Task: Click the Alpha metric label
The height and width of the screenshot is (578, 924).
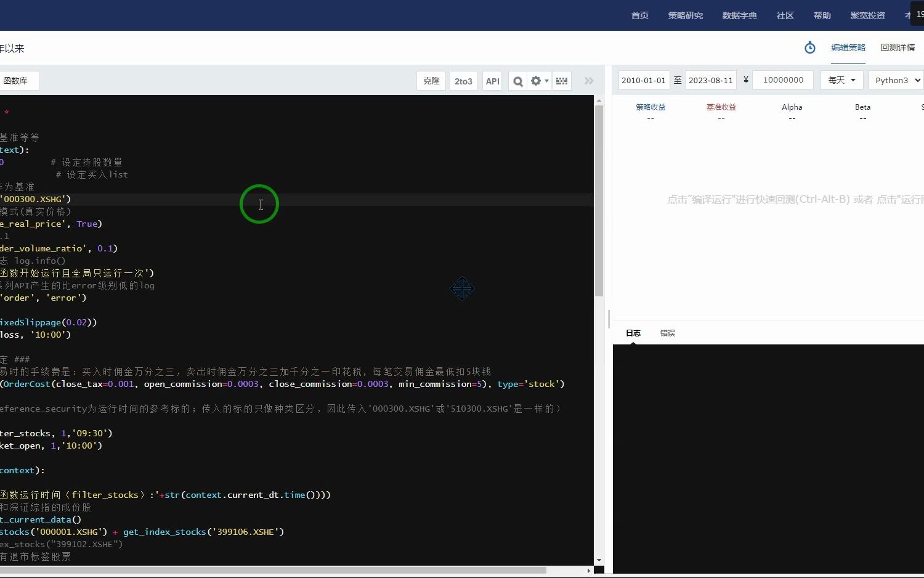Action: 792,107
